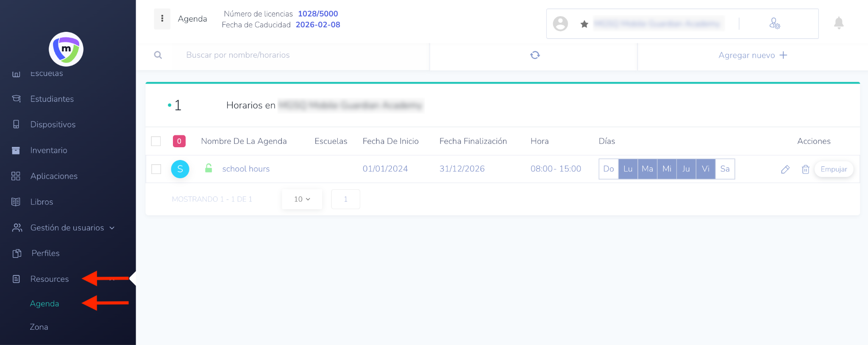Delete school hours with the trash icon
868x345 pixels.
tap(805, 169)
